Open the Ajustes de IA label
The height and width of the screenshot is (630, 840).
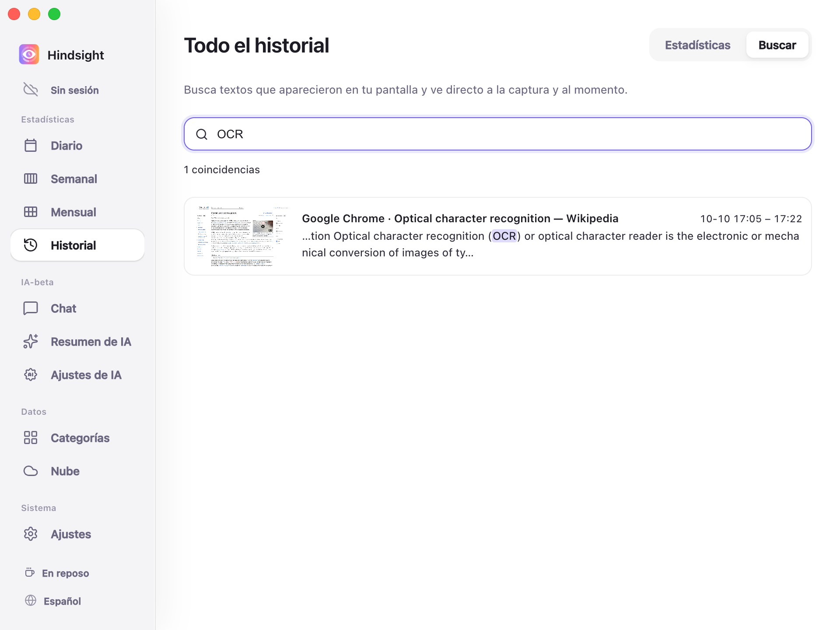click(x=86, y=375)
